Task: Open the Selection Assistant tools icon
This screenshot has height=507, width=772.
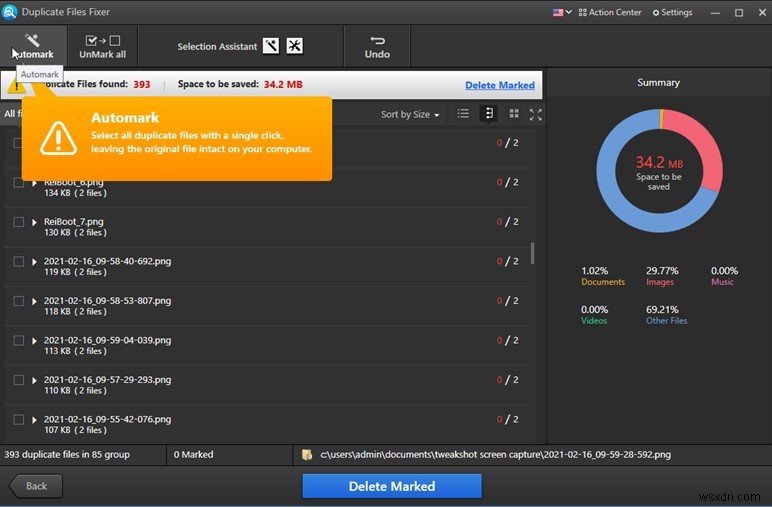Action: 294,46
